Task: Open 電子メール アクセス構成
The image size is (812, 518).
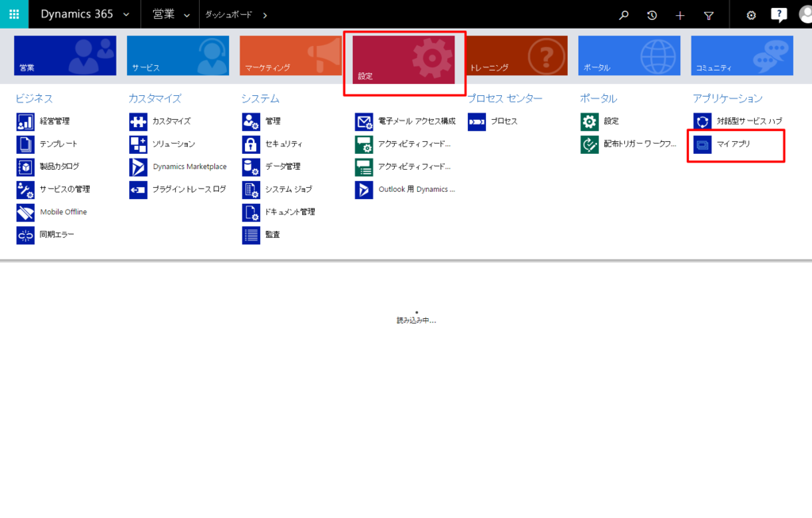Action: (417, 121)
